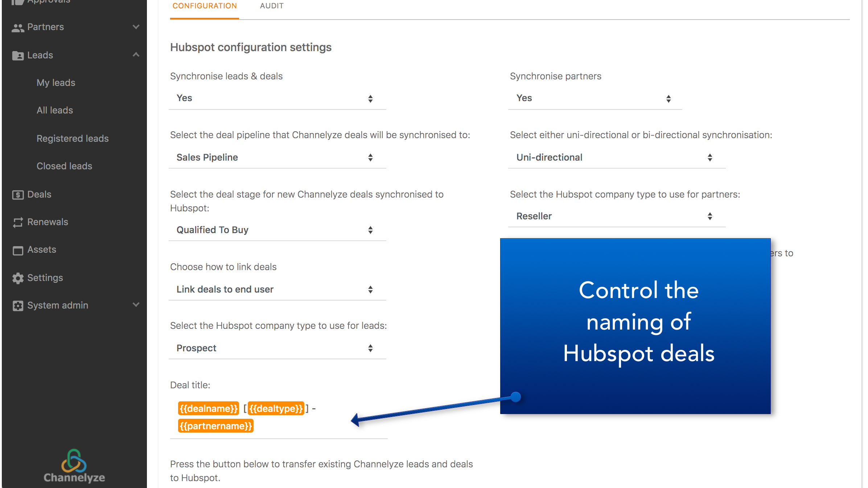Open the Uni-directional sync dropdown
The width and height of the screenshot is (868, 488).
tap(617, 157)
